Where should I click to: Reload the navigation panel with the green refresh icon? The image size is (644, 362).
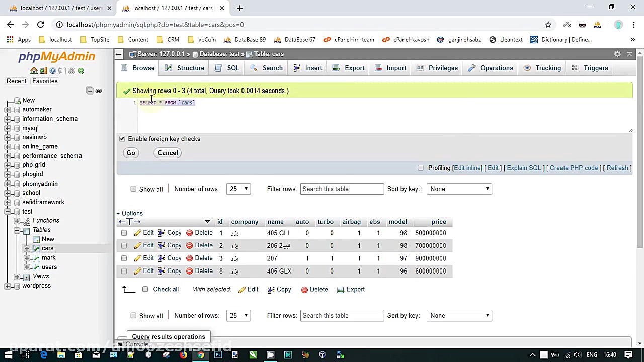click(81, 71)
